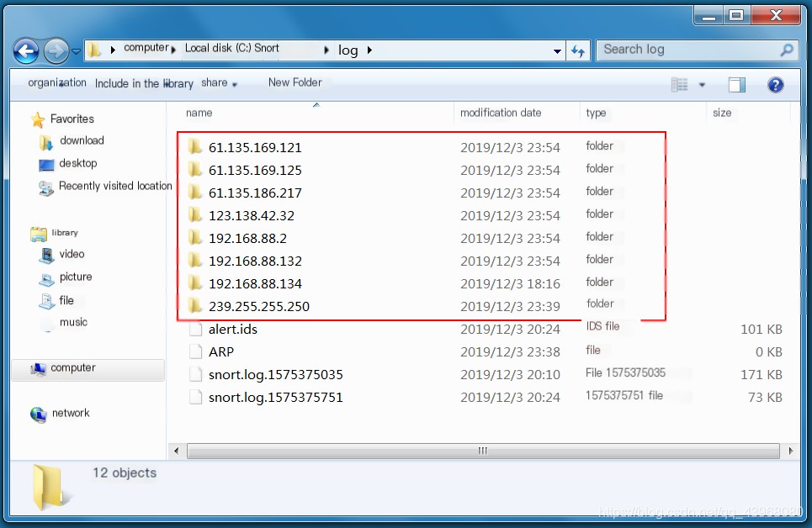The width and height of the screenshot is (812, 528).
Task: Select folder 123.138.42.32
Action: point(251,216)
